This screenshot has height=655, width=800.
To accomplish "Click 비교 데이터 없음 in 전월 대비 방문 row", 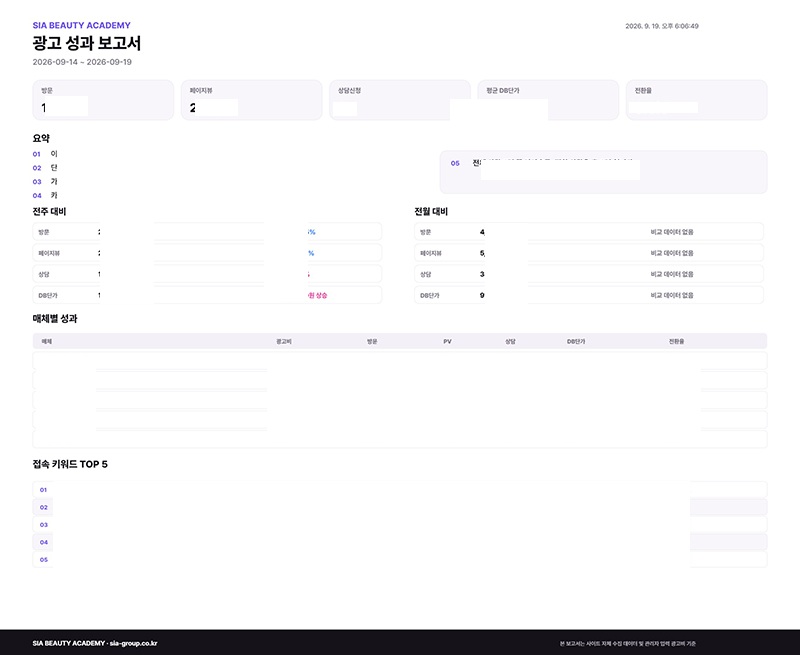I will point(672,232).
